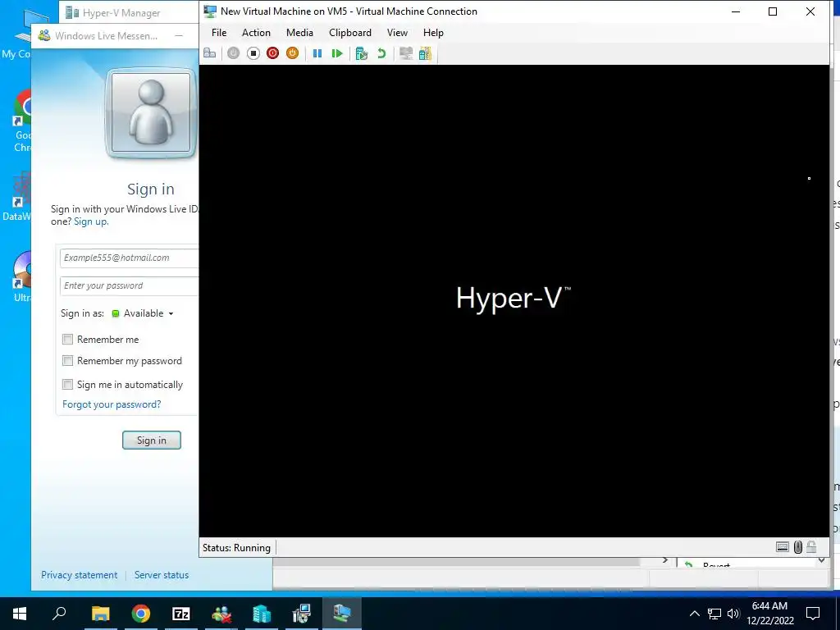The image size is (840, 630).
Task: Click the Status: Running text in status bar
Action: point(236,547)
